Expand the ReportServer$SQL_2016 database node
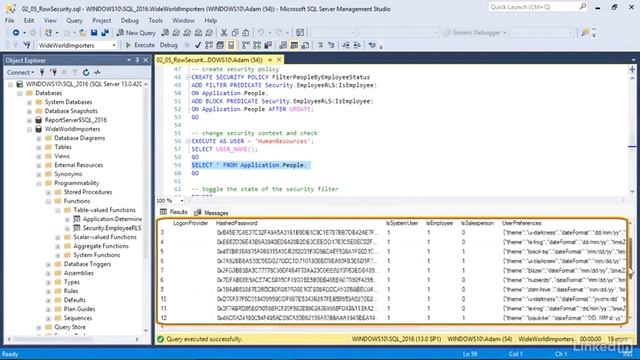This screenshot has width=640, height=360. (x=29, y=120)
